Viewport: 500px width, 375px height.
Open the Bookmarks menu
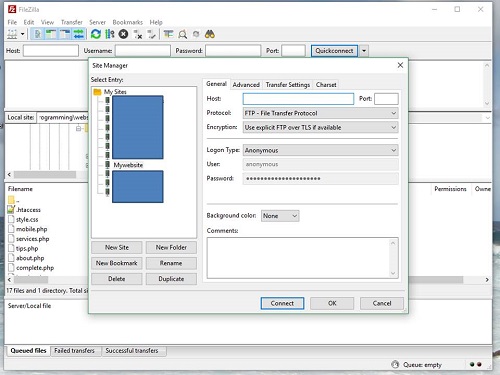128,22
